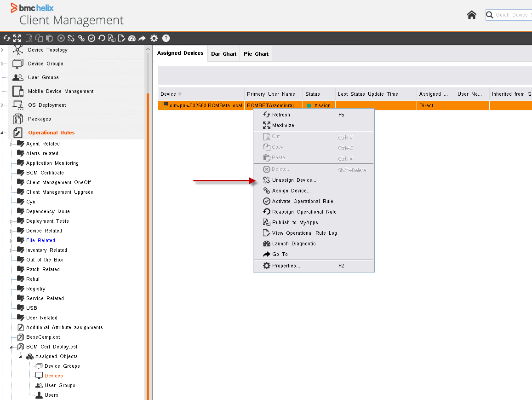
Task: Click the Status column header
Action: point(319,94)
